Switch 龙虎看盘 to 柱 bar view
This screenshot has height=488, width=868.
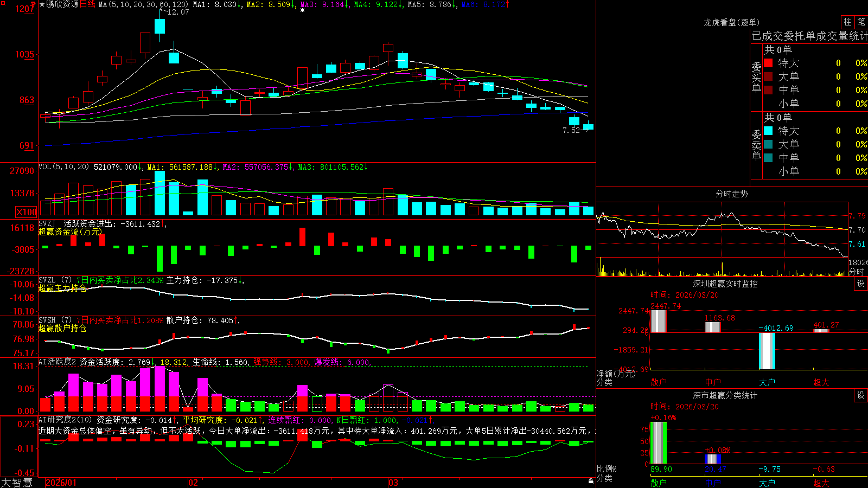(847, 22)
